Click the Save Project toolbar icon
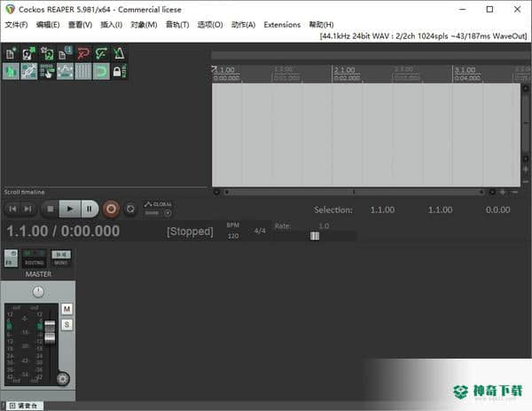 (x=47, y=53)
